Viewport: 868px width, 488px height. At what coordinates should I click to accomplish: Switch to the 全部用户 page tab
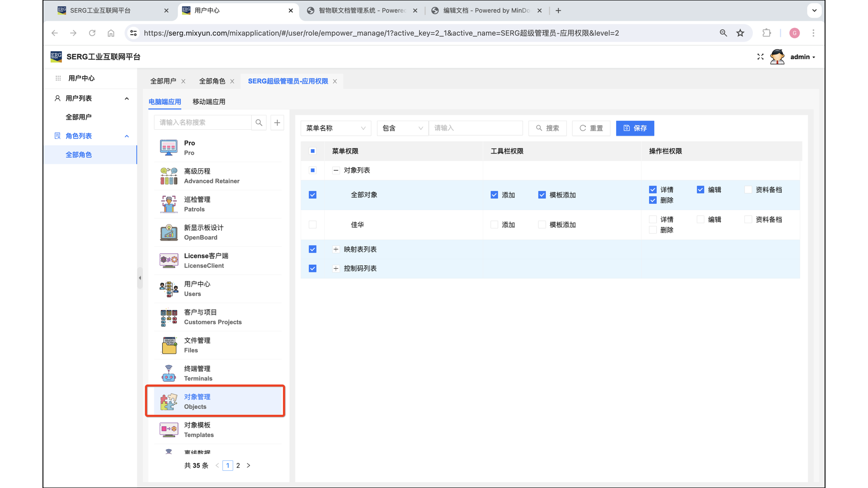(x=163, y=81)
